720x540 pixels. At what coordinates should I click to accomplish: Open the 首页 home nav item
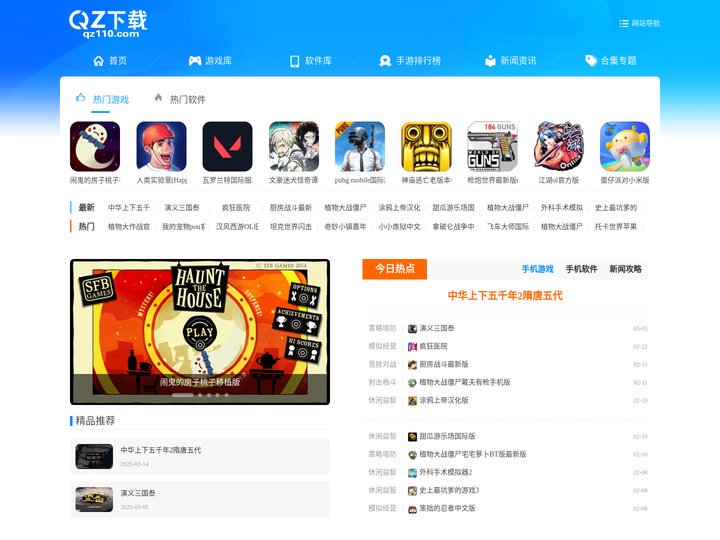[x=110, y=61]
